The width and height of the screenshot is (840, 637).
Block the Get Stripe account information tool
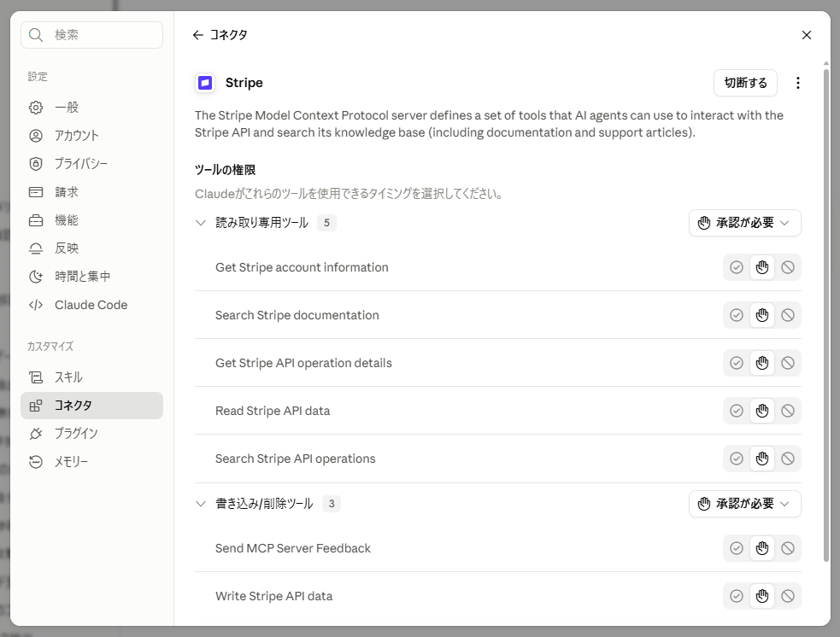788,267
